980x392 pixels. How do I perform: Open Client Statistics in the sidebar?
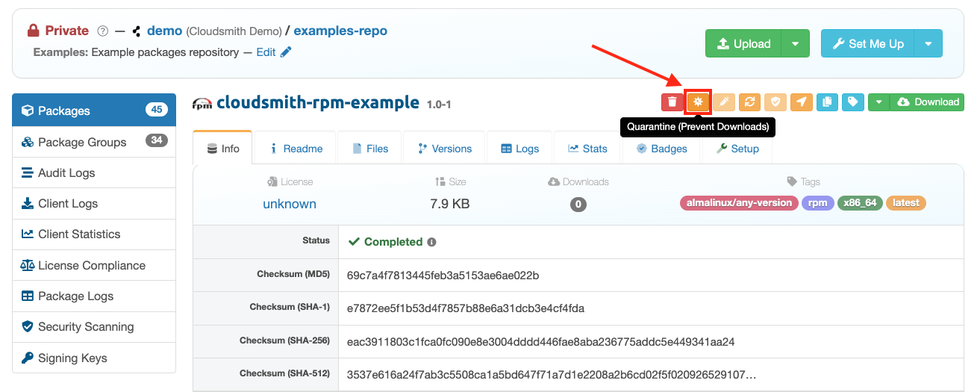pos(94,234)
